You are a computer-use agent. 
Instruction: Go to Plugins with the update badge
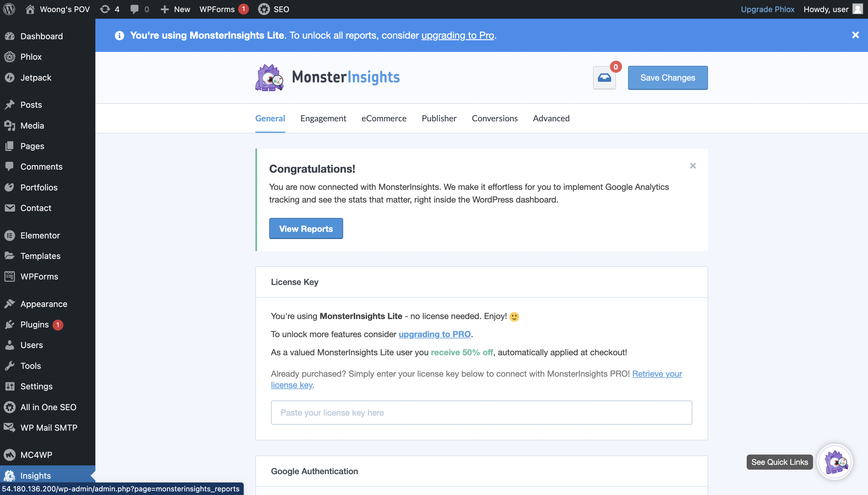(x=34, y=324)
